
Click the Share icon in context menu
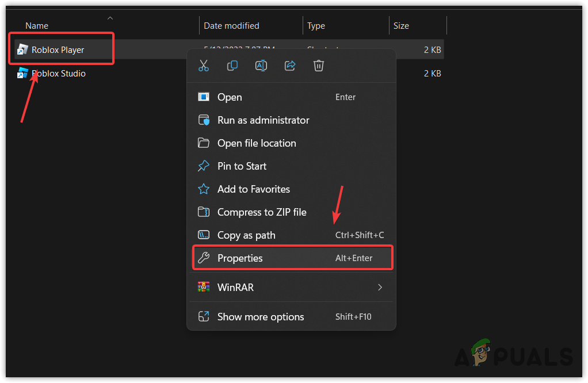[290, 66]
